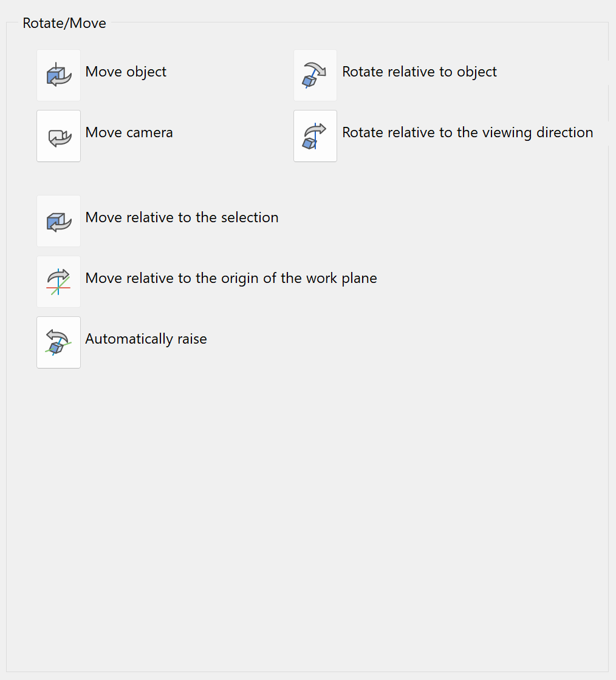Click the Automatically raise icon
616x680 pixels.
click(x=58, y=342)
